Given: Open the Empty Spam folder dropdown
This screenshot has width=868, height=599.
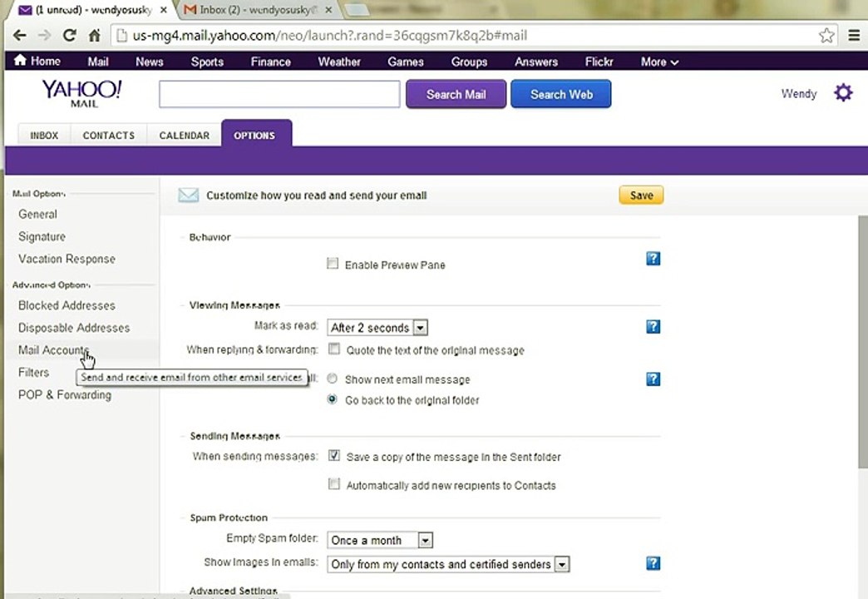Looking at the screenshot, I should [380, 540].
